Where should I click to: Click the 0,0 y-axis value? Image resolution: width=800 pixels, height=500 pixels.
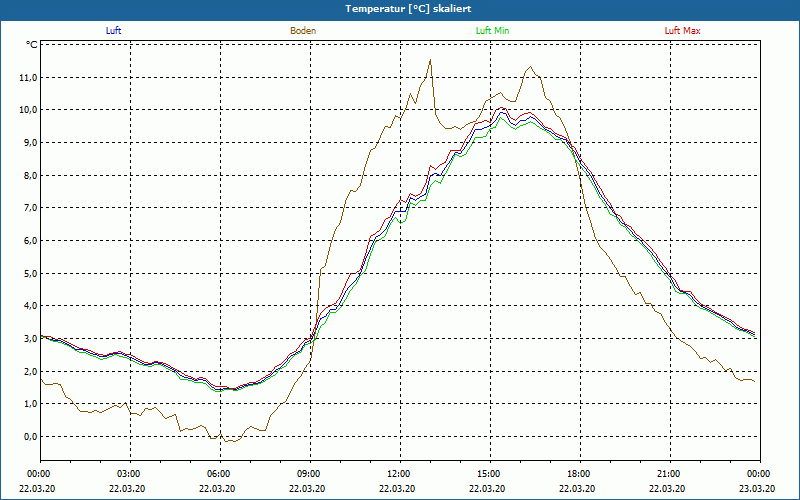click(x=31, y=437)
